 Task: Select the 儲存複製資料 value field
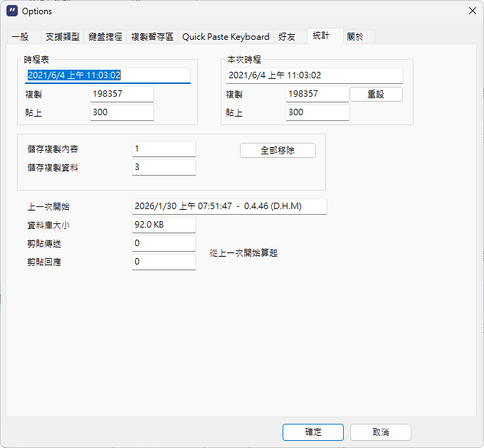pyautogui.click(x=164, y=167)
